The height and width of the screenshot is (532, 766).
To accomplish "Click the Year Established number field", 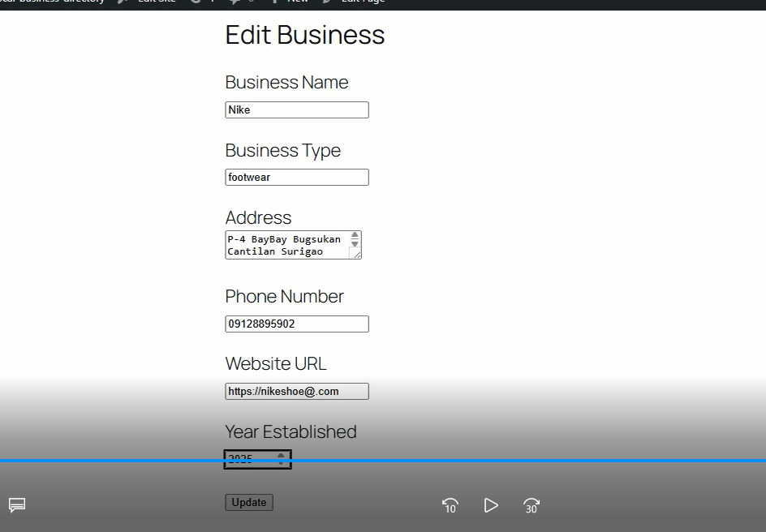I will point(250,460).
